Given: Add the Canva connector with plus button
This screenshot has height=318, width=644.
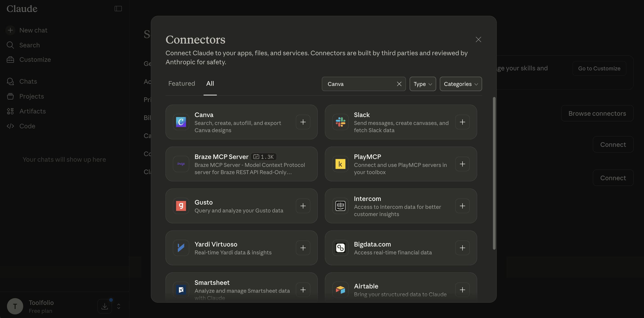Looking at the screenshot, I should [x=303, y=122].
